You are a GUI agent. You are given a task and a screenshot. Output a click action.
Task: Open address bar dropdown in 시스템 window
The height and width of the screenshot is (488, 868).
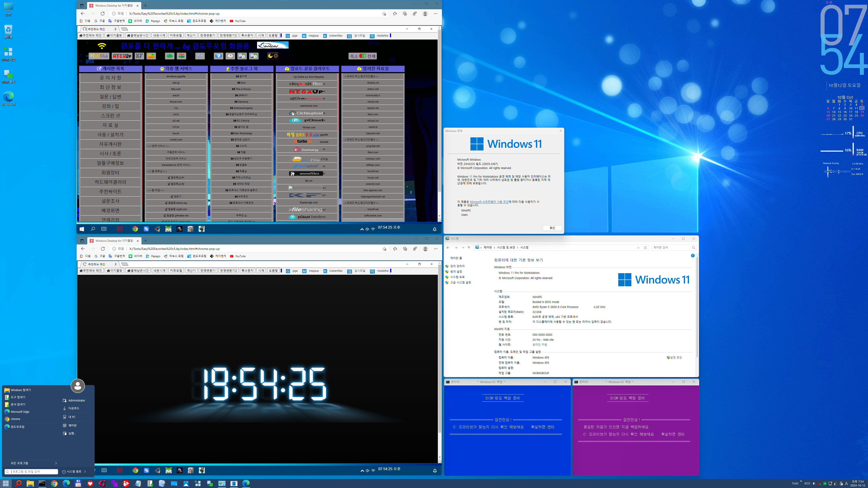638,248
